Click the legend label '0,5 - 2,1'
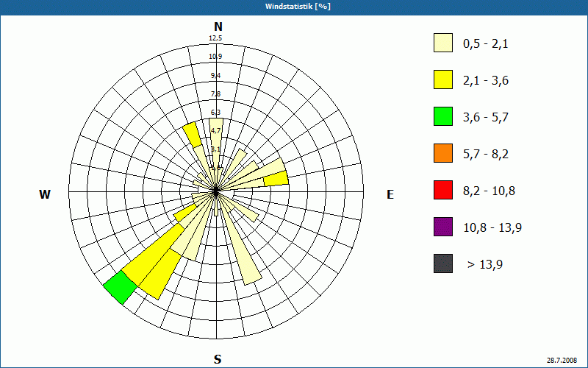588x368 pixels. 486,44
